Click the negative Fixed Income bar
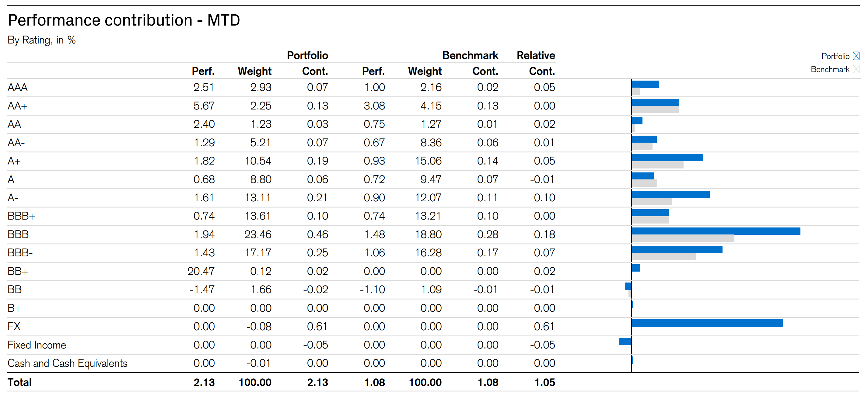This screenshot has height=399, width=868. pos(625,342)
